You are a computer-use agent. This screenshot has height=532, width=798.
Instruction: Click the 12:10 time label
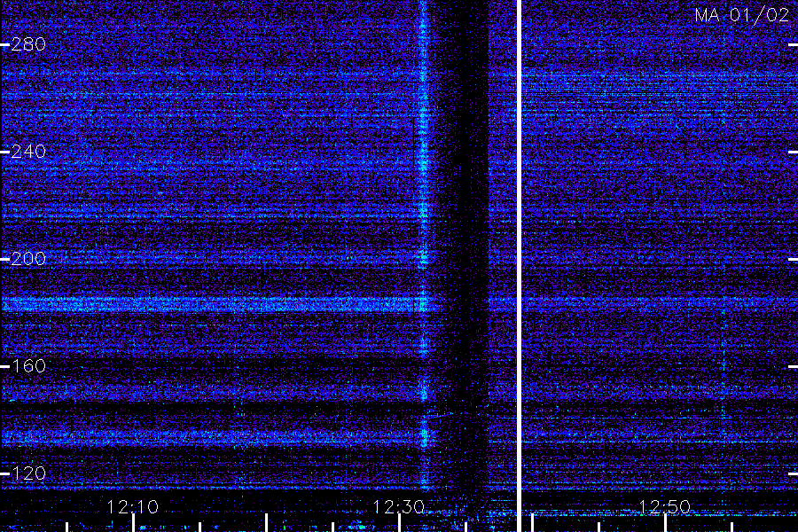pyautogui.click(x=133, y=507)
